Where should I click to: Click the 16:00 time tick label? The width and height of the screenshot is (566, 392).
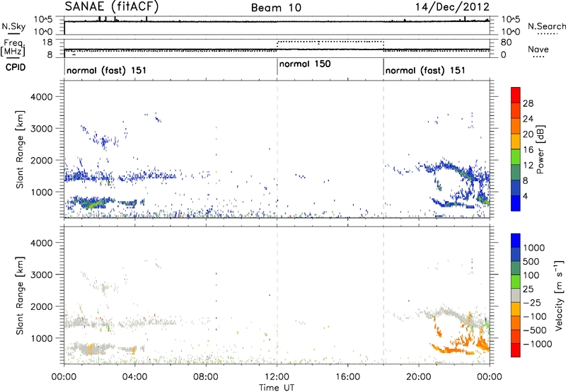click(347, 377)
